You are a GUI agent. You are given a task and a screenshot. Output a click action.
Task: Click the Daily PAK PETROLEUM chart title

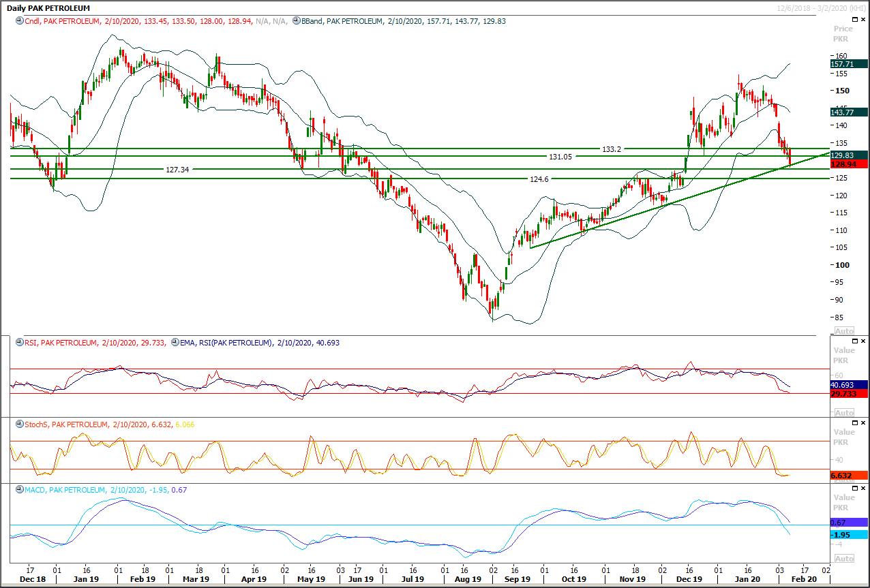pyautogui.click(x=48, y=8)
